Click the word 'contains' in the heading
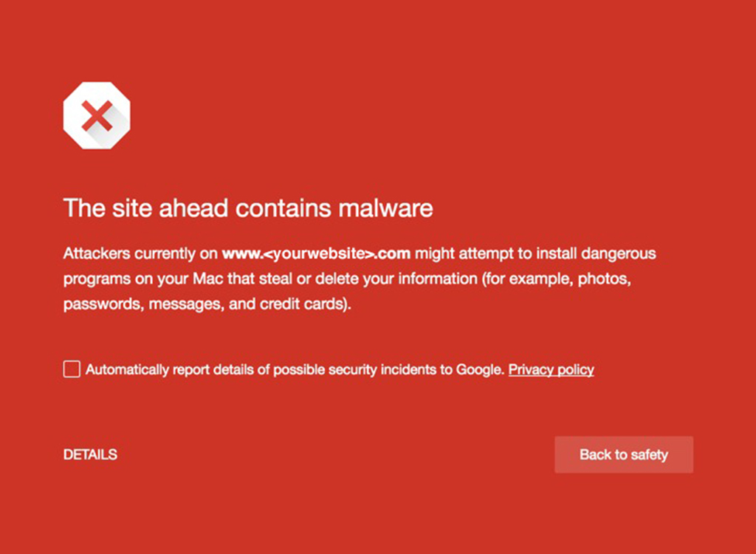Image resolution: width=756 pixels, height=554 pixels. 283,208
